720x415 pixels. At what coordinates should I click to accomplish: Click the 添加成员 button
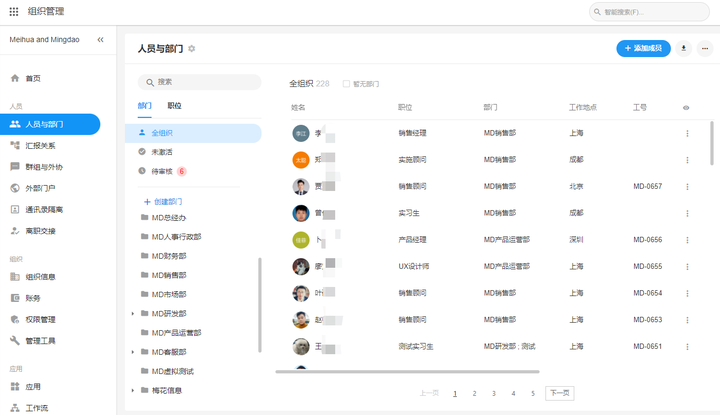[643, 48]
